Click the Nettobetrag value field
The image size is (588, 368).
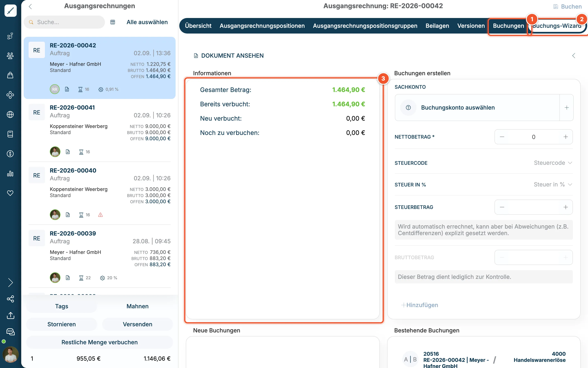[533, 137]
